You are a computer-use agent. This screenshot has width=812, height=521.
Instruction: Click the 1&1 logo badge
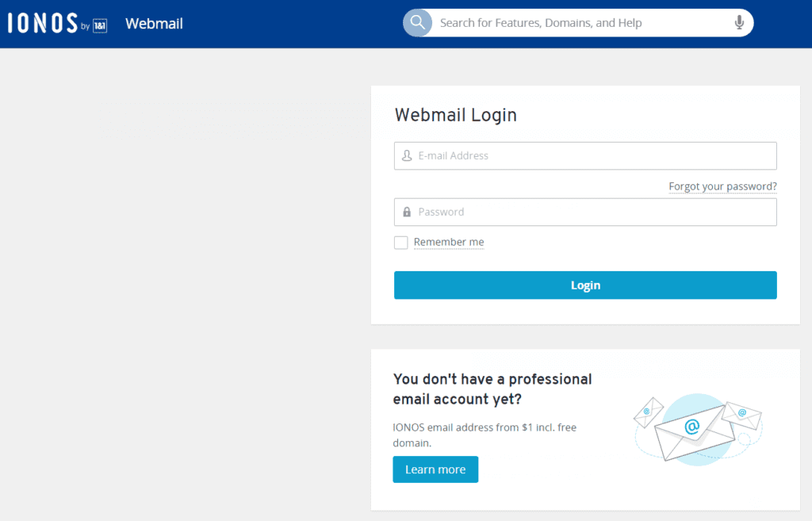[100, 25]
